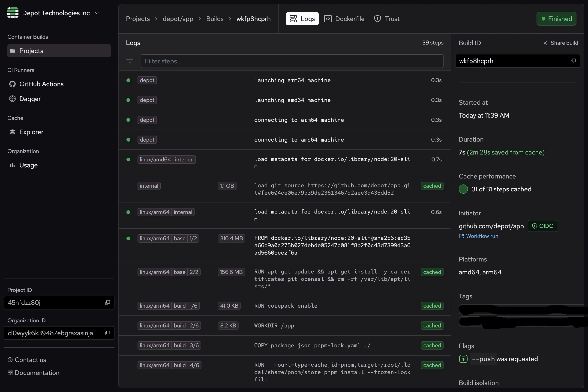Screen dimensions: 588x392
Task: Go to depot/app in breadcrumb
Action: pyautogui.click(x=178, y=19)
